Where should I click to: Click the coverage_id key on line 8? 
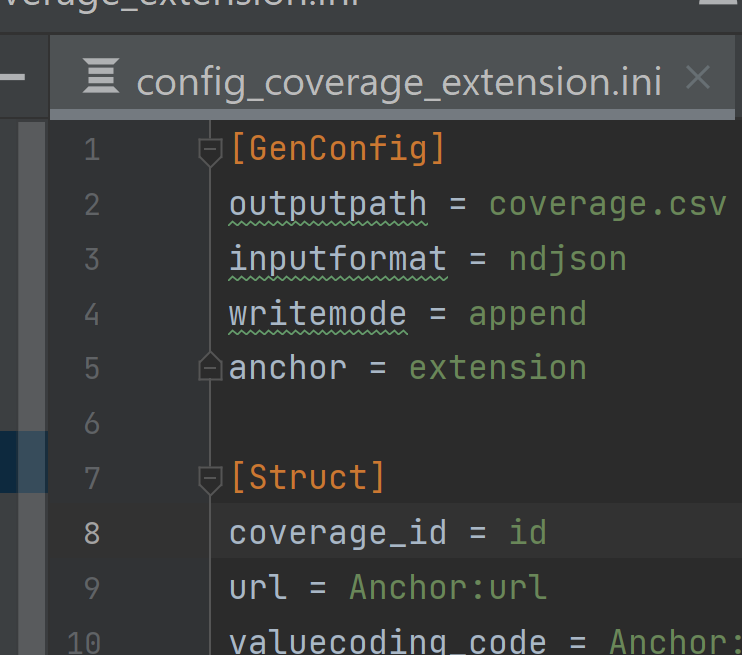tap(338, 532)
